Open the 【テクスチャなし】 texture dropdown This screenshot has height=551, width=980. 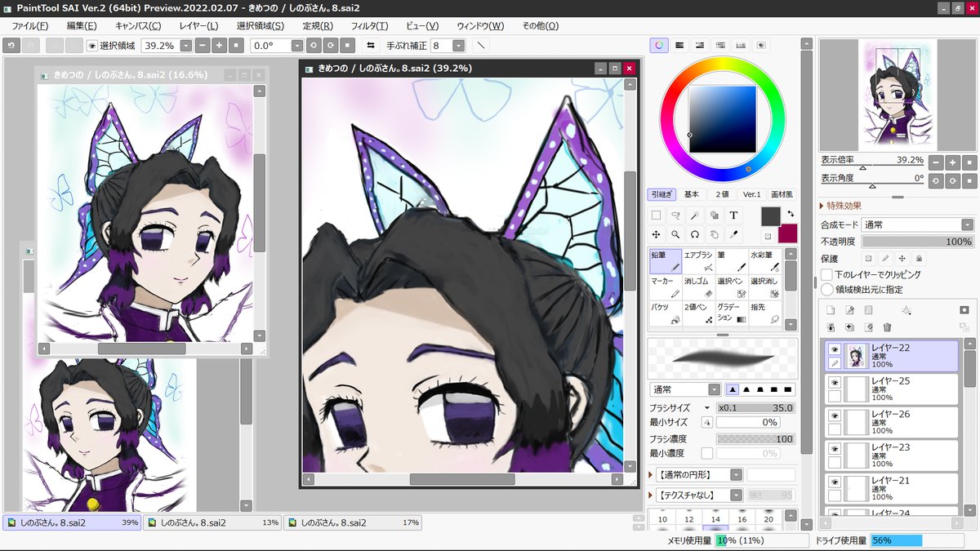click(736, 495)
